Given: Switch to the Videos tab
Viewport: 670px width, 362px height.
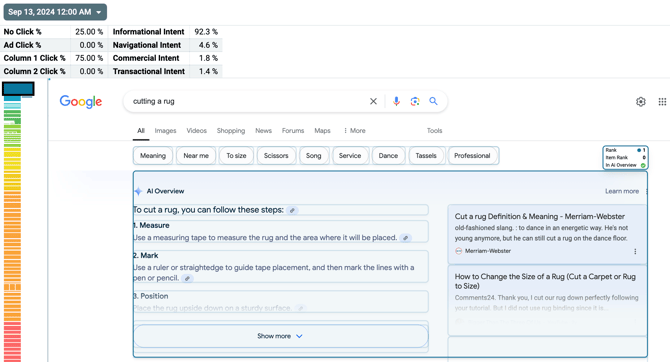Looking at the screenshot, I should pyautogui.click(x=197, y=131).
